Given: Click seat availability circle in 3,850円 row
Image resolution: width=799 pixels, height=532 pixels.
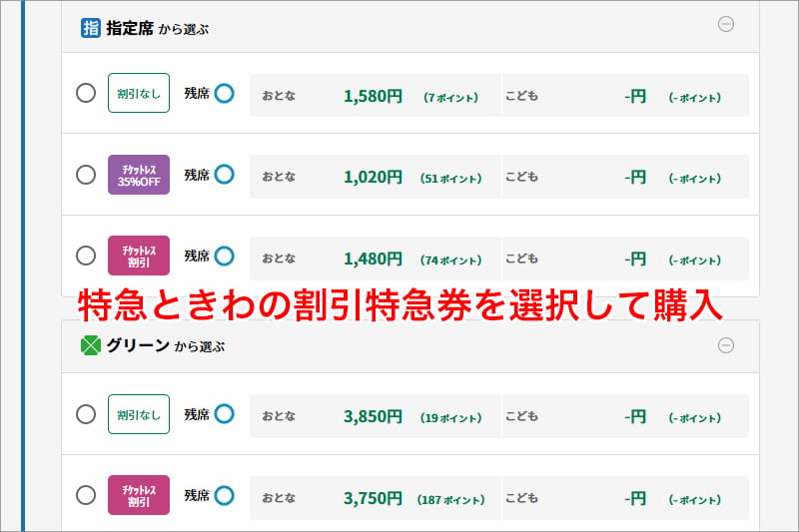Looking at the screenshot, I should pos(224,414).
